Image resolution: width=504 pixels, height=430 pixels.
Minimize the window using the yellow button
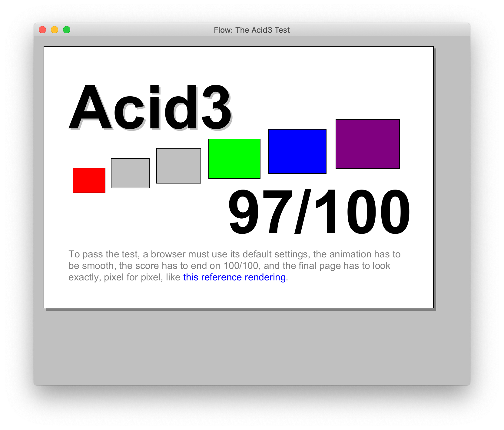[55, 30]
